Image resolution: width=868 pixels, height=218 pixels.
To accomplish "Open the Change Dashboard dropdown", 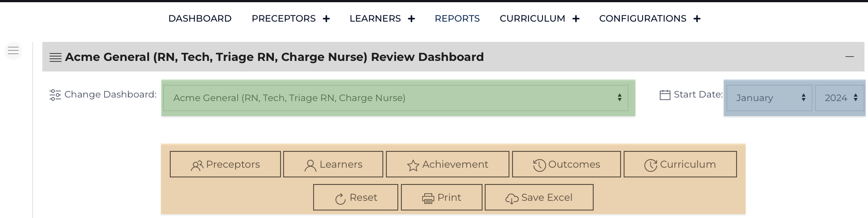I will coord(396,98).
